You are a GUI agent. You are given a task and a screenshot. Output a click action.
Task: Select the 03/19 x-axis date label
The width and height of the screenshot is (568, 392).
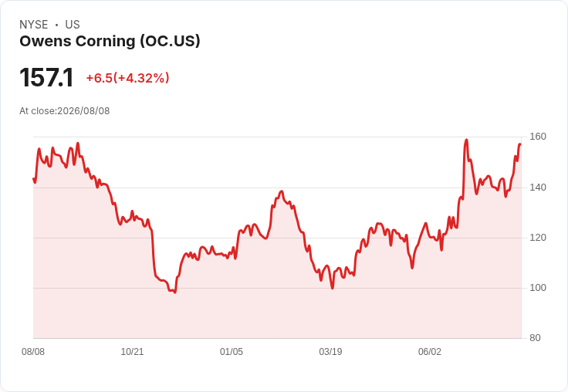click(330, 351)
